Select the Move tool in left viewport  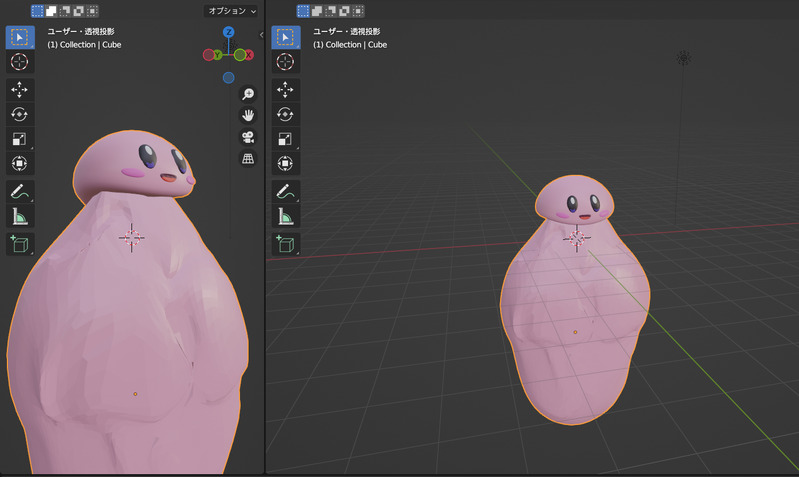pos(20,90)
